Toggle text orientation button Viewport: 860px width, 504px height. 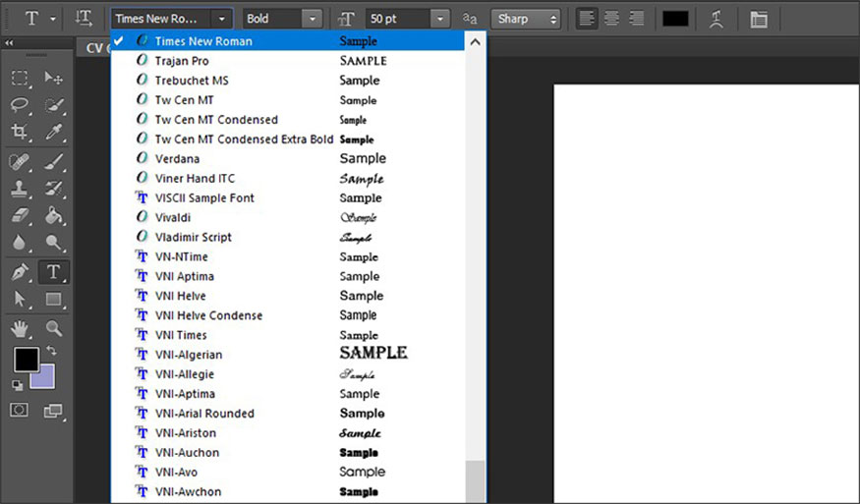(x=85, y=19)
